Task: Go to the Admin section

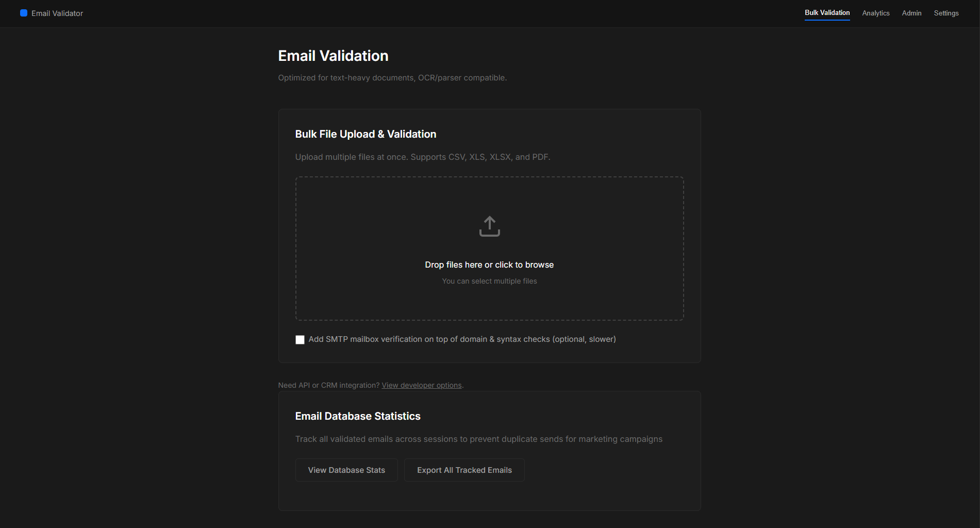Action: pyautogui.click(x=911, y=13)
